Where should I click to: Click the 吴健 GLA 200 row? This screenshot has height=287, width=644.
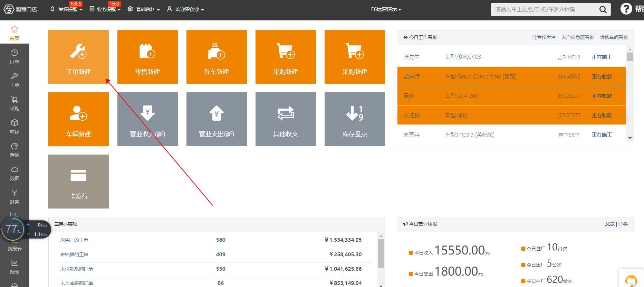(512, 96)
